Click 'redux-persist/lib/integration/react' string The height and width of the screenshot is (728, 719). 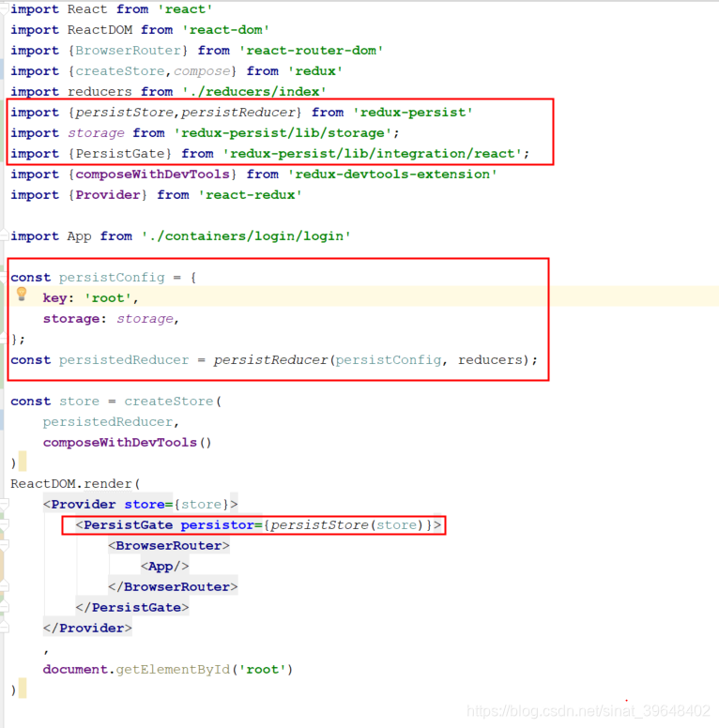(x=372, y=154)
